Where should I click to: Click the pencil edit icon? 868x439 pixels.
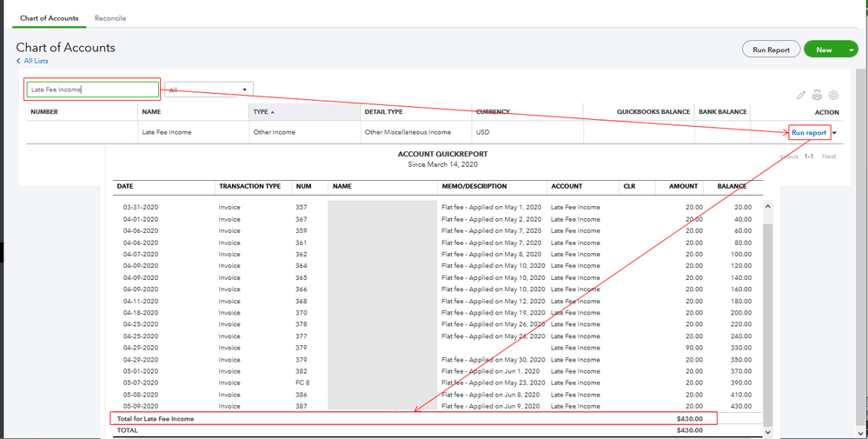(800, 96)
